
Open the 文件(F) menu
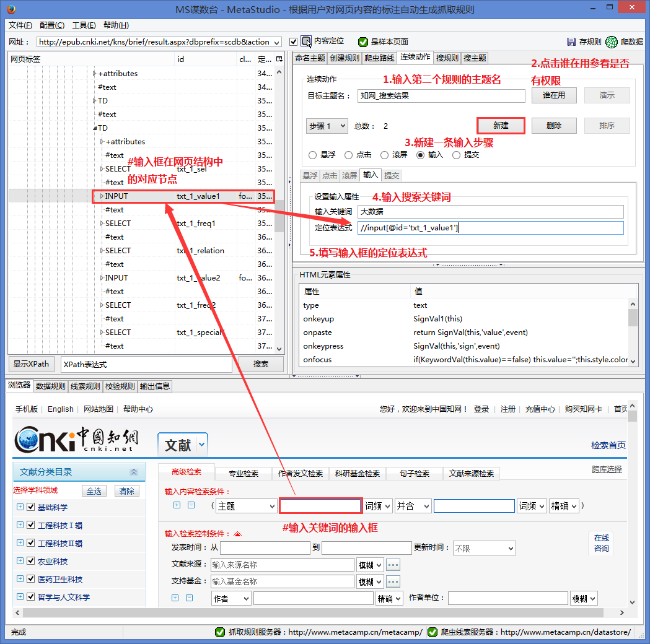pyautogui.click(x=20, y=25)
